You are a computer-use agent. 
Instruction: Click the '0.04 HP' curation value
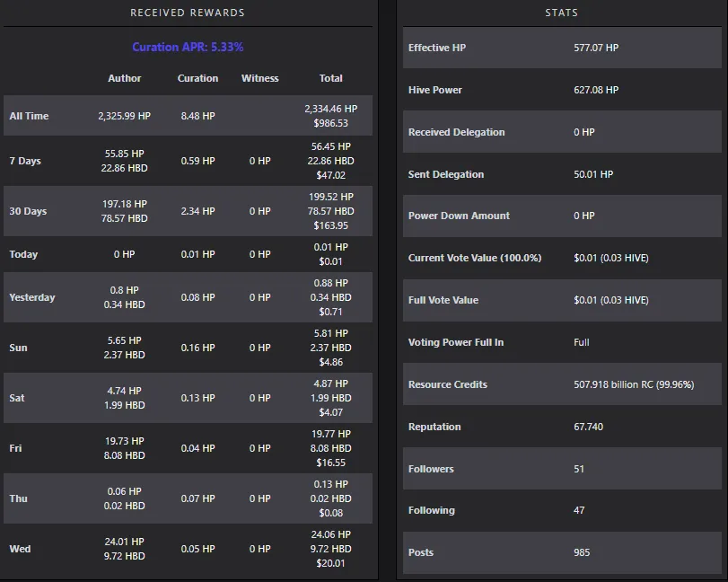[197, 448]
